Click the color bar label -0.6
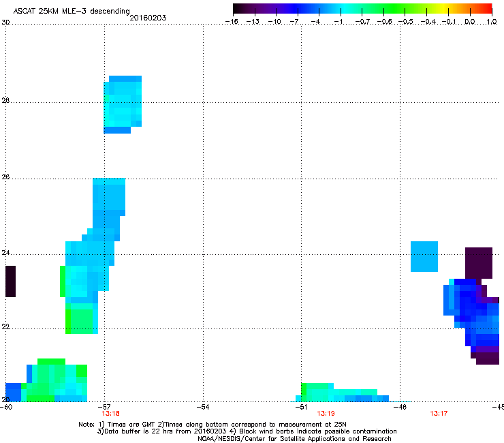The width and height of the screenshot is (504, 443). tap(384, 22)
